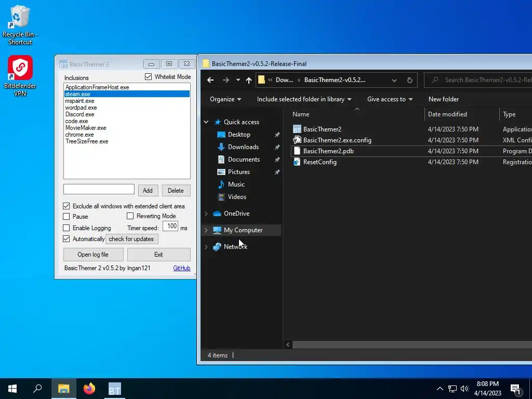The height and width of the screenshot is (399, 532).
Task: Open the recent locations dropdown arrow
Action: [x=238, y=80]
